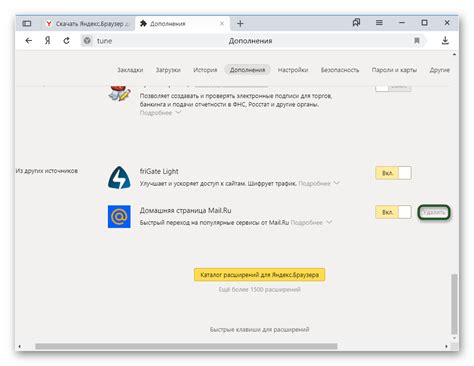Viewport: 474px width, 366px height.
Task: Open the sidebar panel icon
Action: click(27, 23)
